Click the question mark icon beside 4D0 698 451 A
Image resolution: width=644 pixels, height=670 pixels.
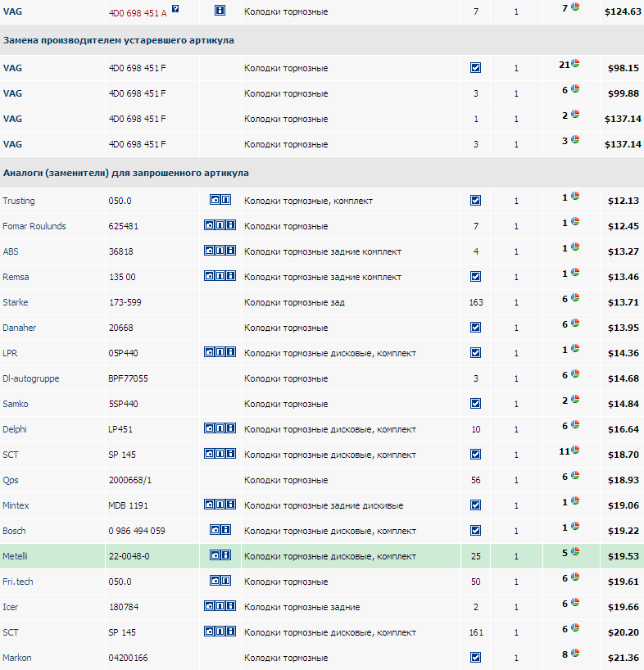(x=175, y=8)
